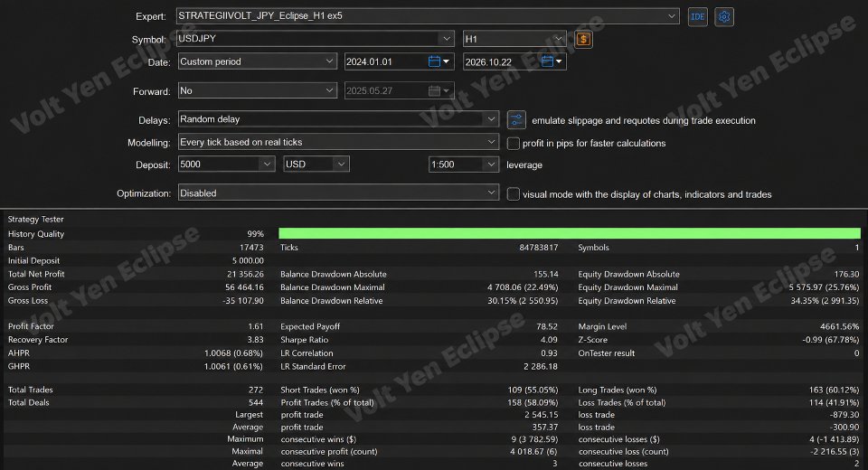Screen dimensions: 868x470
Task: Expand the USD currency dropdown
Action: coord(341,164)
